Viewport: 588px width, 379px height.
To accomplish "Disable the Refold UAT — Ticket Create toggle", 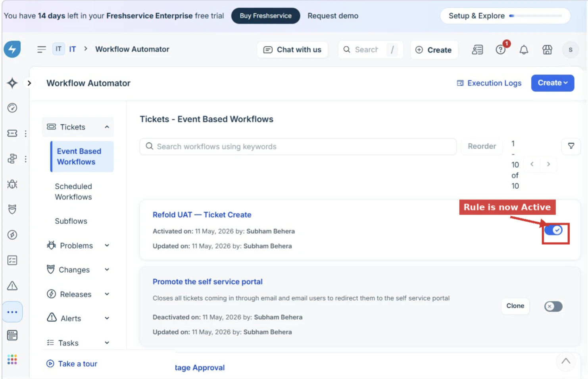I will coord(553,230).
